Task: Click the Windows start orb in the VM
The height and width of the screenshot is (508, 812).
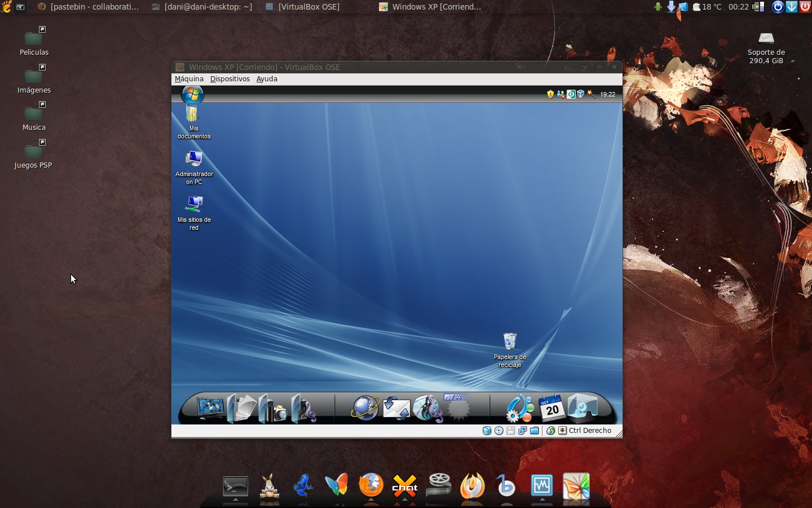Action: (x=192, y=94)
